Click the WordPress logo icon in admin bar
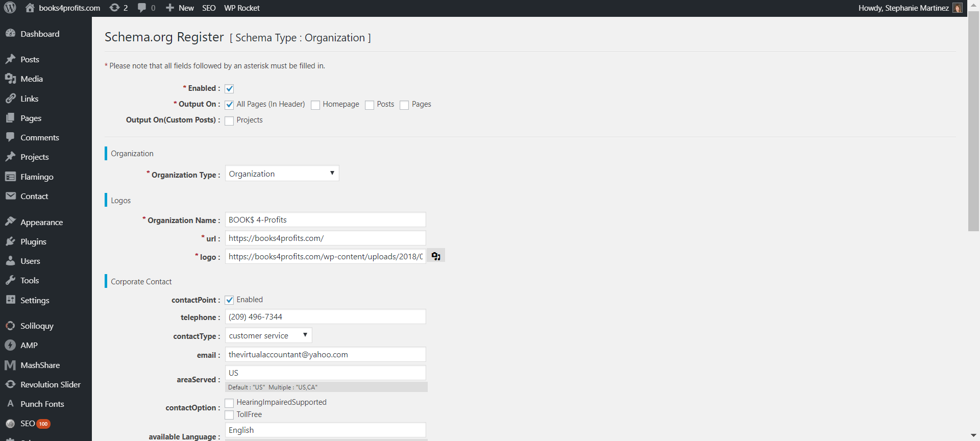The height and width of the screenshot is (441, 980). (10, 8)
